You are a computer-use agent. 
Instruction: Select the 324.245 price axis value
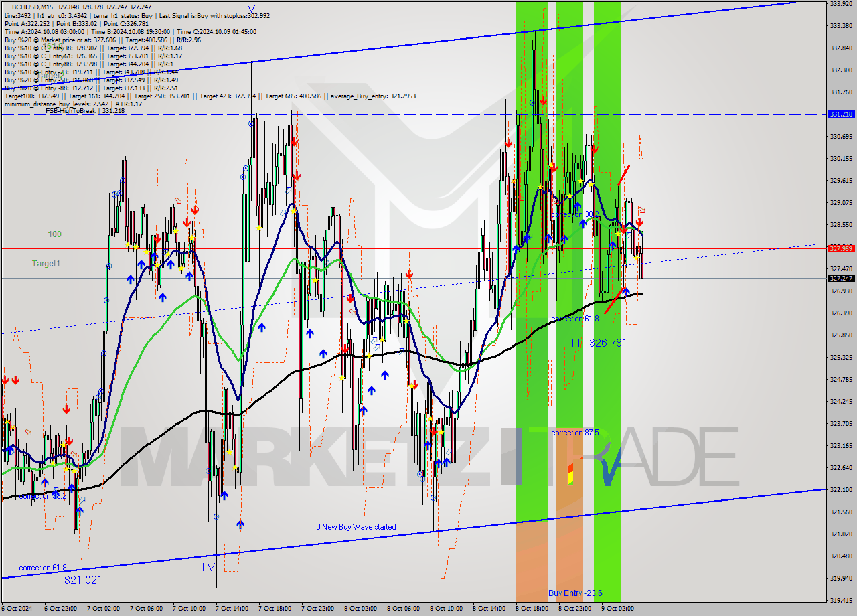pos(841,401)
